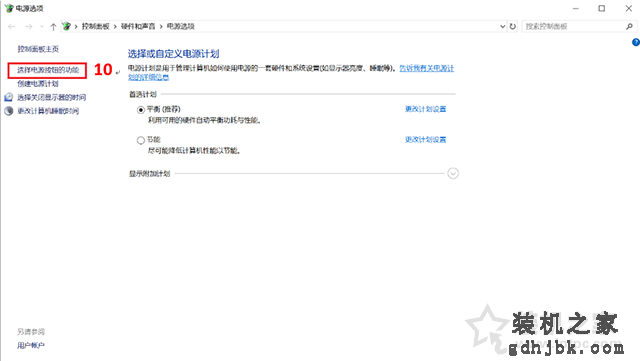Open 控制面板主页 link

point(38,49)
